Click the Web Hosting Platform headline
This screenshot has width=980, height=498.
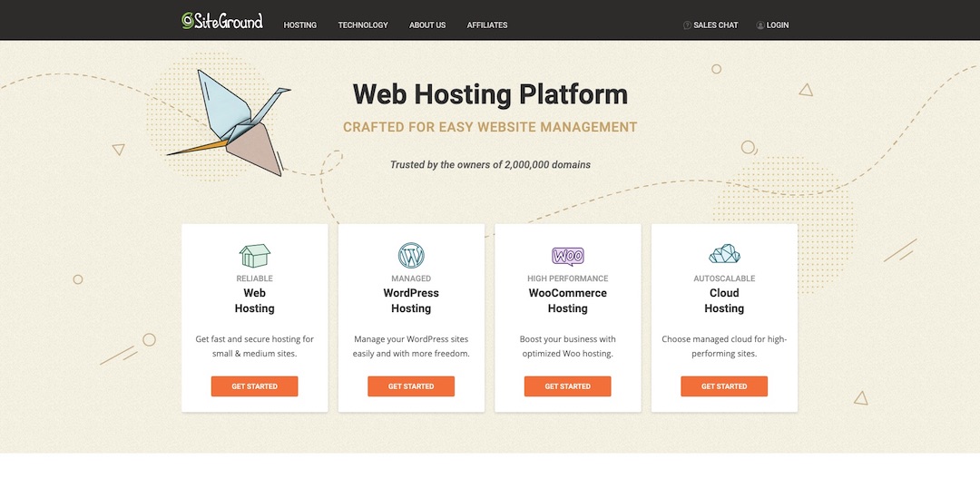(x=490, y=95)
